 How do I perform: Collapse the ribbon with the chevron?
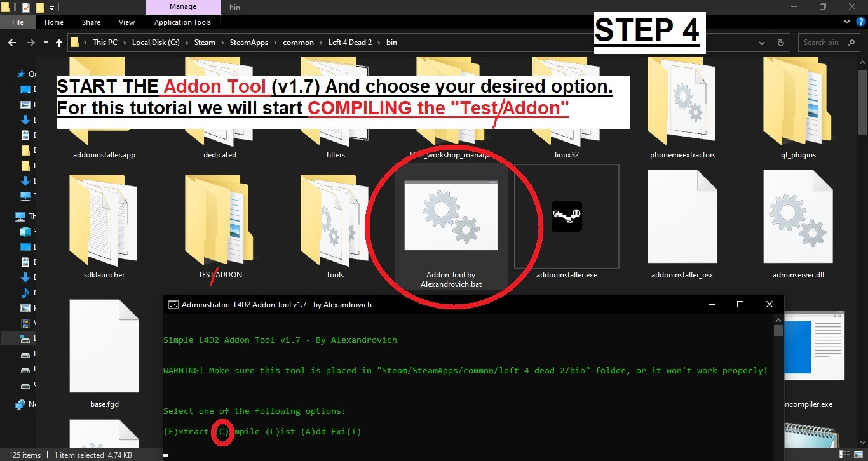(x=847, y=21)
